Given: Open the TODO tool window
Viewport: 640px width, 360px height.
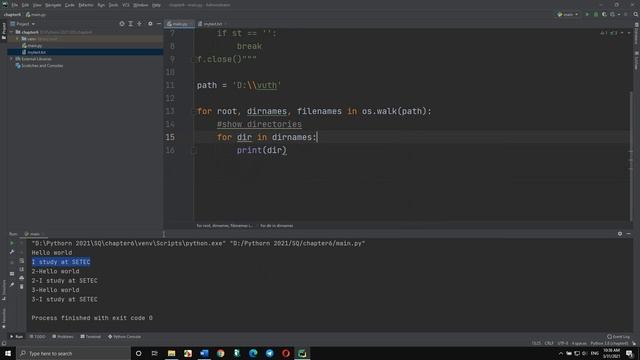Looking at the screenshot, I should coord(38,337).
